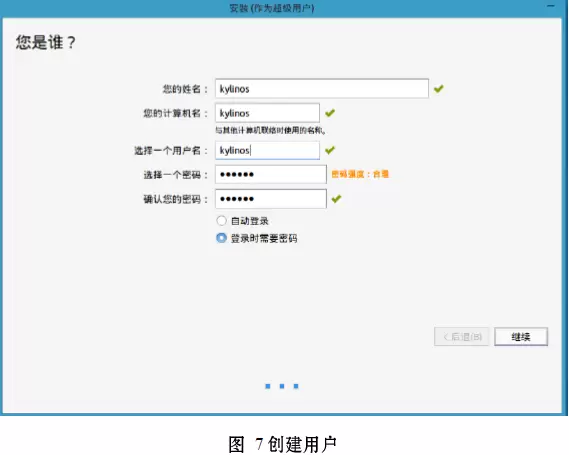Select the 自动登录 radio button
Image resolution: width=569 pixels, height=455 pixels.
pos(221,221)
